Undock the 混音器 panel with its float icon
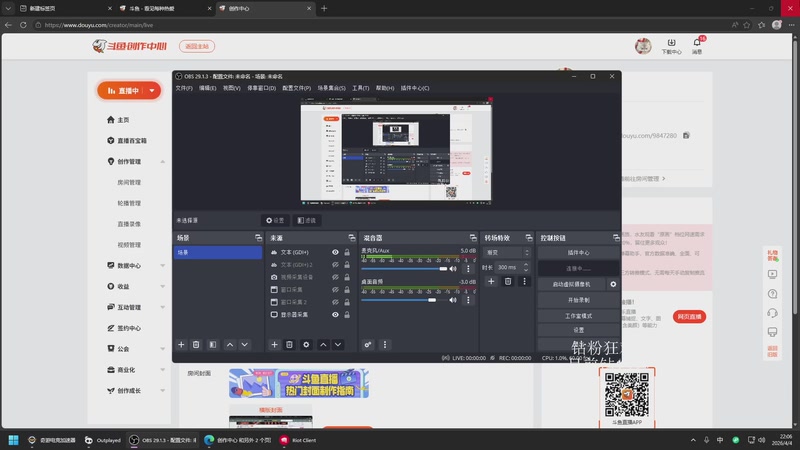 [x=473, y=238]
